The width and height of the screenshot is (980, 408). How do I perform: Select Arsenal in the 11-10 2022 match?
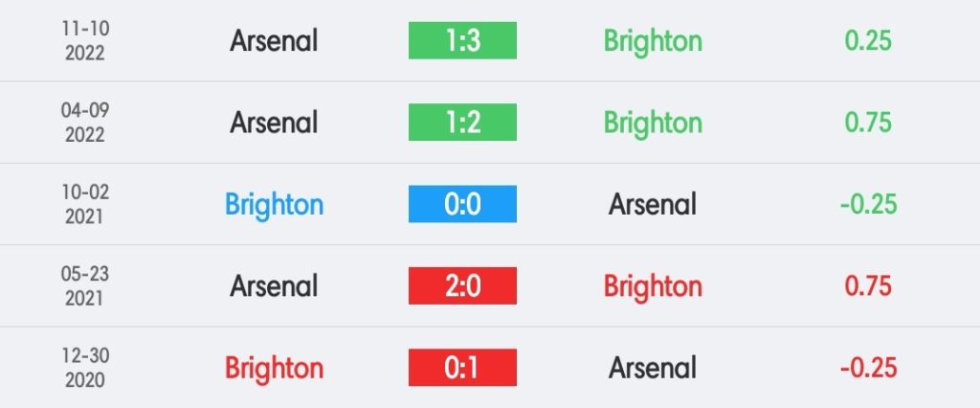click(x=274, y=41)
